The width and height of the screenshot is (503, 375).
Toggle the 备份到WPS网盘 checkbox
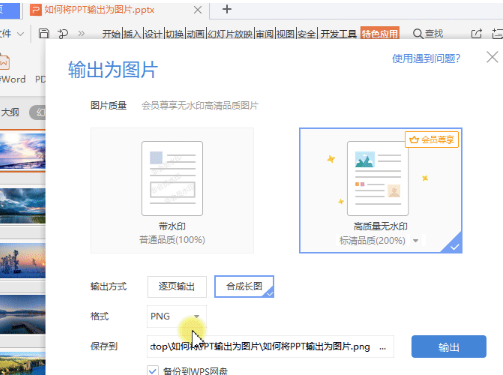(x=153, y=370)
